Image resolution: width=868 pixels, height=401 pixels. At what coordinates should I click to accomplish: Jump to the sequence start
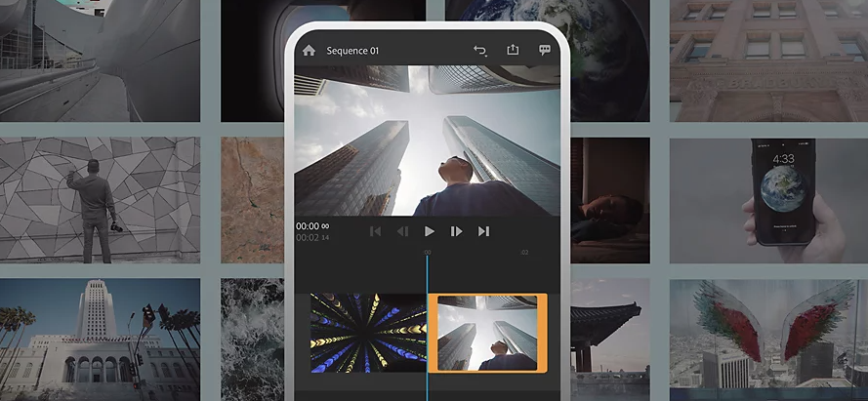[375, 231]
